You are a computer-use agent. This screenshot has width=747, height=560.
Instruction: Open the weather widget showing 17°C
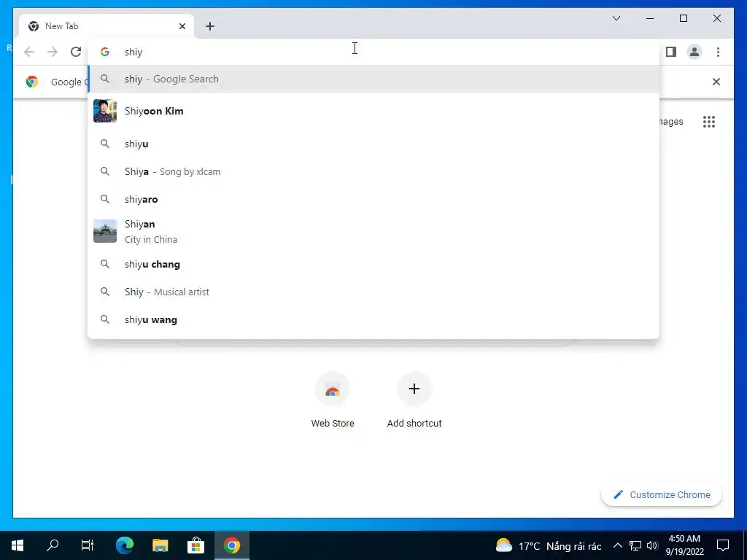549,545
